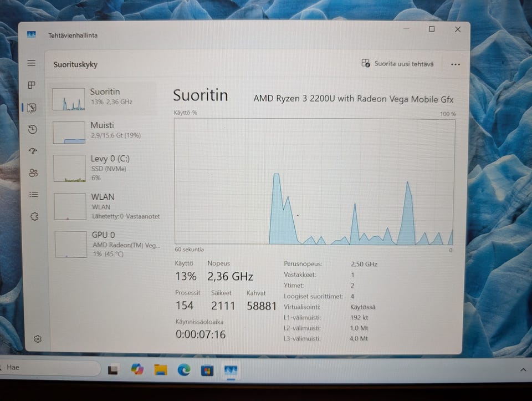The image size is (532, 401).
Task: Click the 2111 threads count
Action: tap(223, 306)
